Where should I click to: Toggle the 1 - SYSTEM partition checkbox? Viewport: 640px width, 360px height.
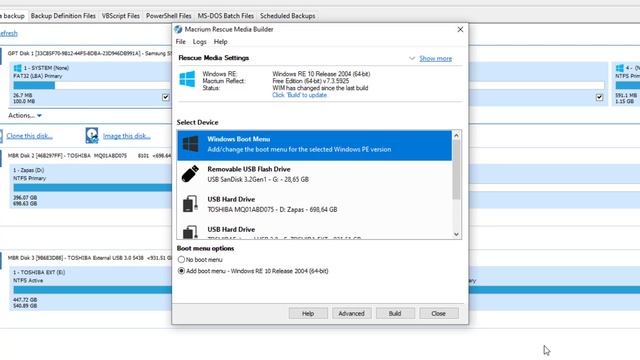165,97
